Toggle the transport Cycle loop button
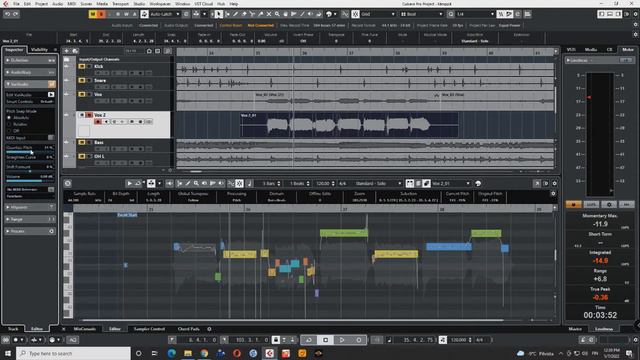This screenshot has height=360, width=640. click(x=309, y=340)
